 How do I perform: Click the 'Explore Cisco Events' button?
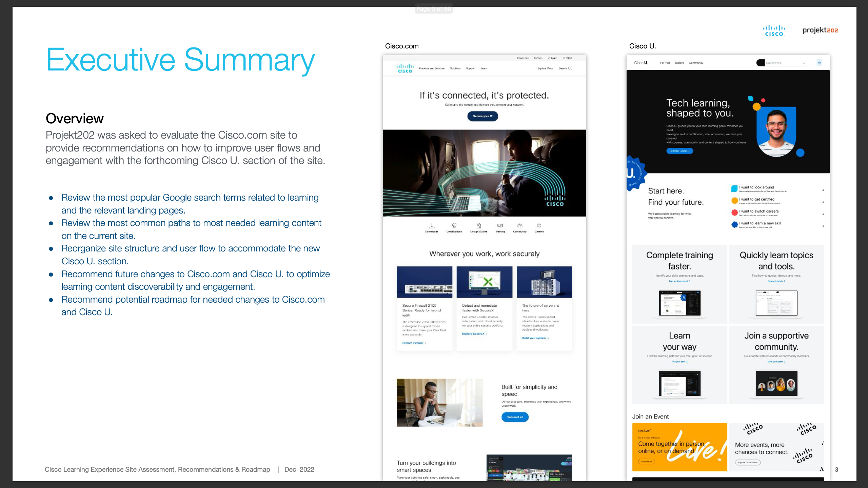(x=748, y=463)
